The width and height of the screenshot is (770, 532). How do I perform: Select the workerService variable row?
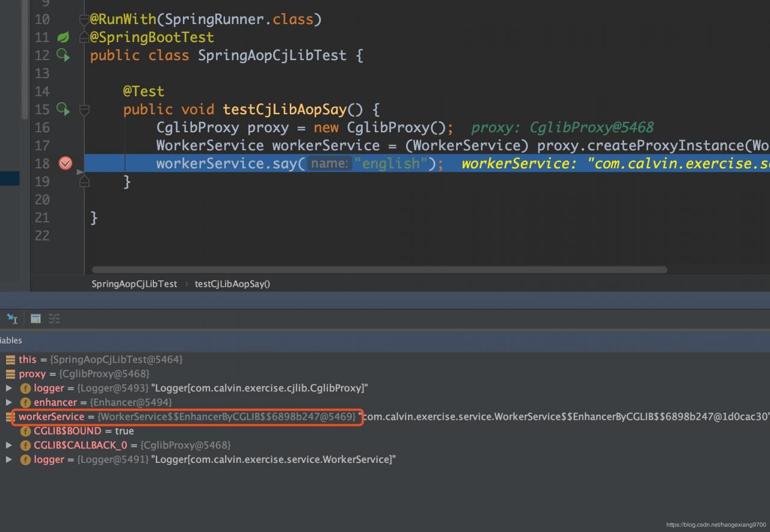click(x=385, y=417)
